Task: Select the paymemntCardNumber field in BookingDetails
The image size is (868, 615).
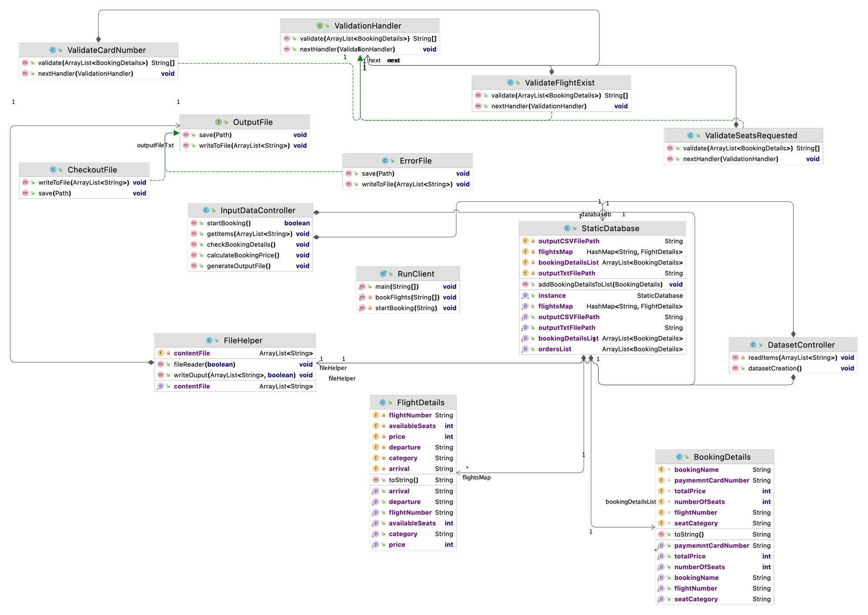Action: (x=711, y=480)
